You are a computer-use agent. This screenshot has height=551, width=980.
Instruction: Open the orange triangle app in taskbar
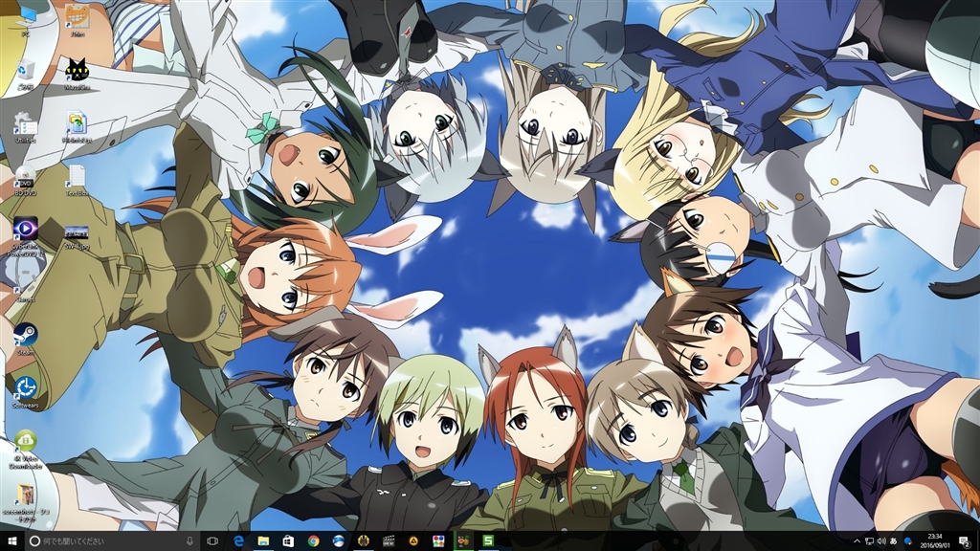[x=413, y=541]
